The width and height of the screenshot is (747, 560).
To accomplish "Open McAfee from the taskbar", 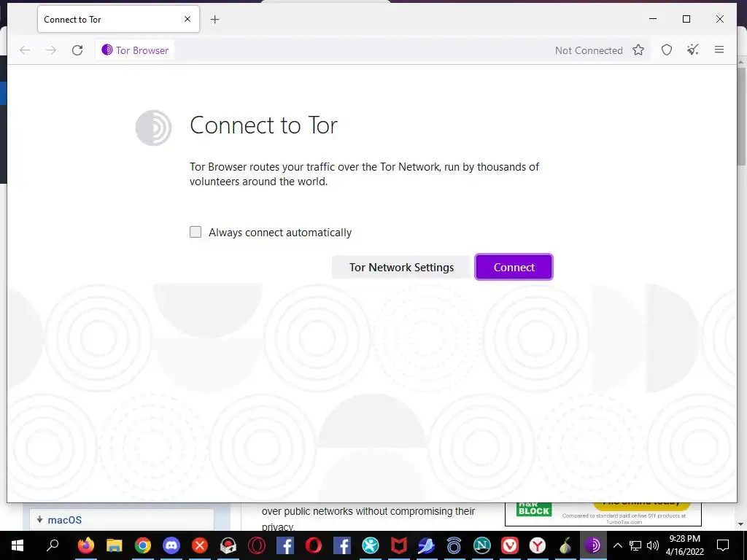I will click(x=398, y=545).
